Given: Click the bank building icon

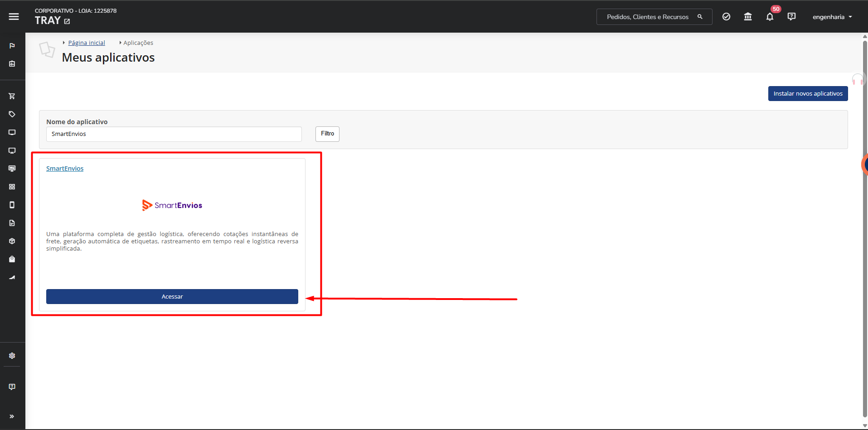Looking at the screenshot, I should click(x=748, y=17).
